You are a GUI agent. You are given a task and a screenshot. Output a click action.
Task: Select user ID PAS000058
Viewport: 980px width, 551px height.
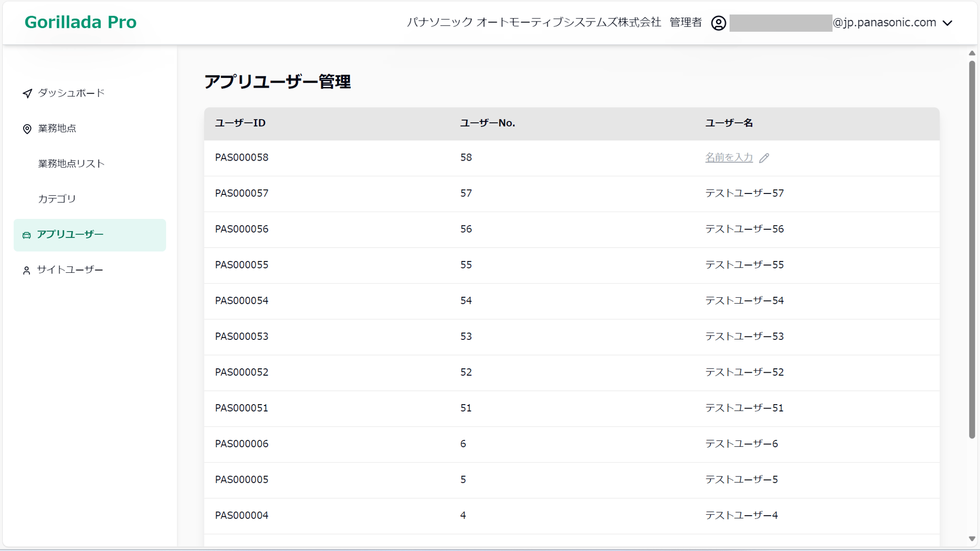(x=242, y=157)
